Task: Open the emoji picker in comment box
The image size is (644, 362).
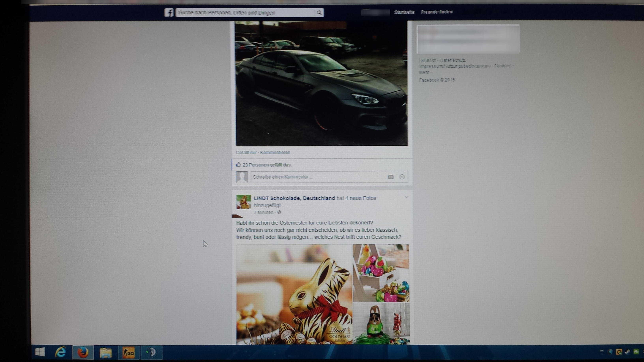Action: tap(402, 177)
